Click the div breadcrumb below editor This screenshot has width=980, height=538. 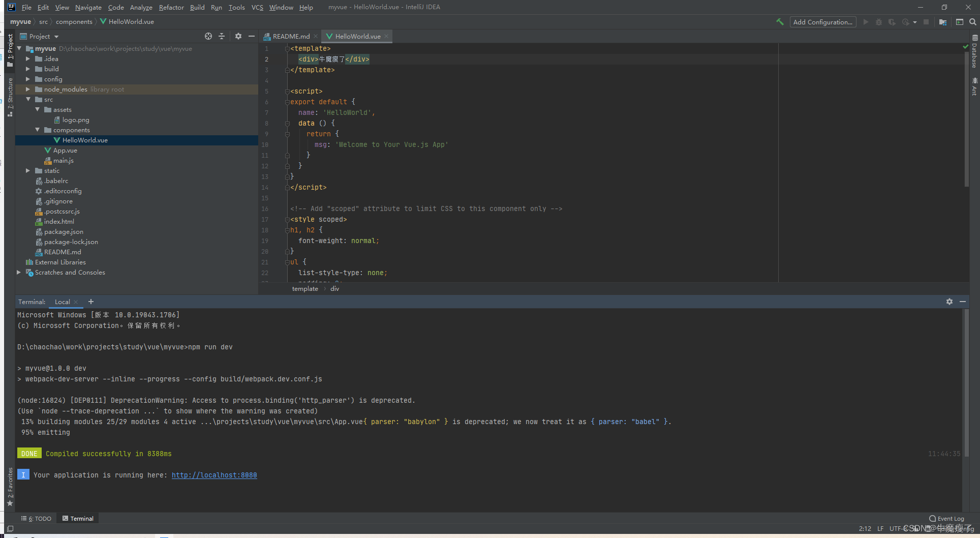pyautogui.click(x=334, y=289)
